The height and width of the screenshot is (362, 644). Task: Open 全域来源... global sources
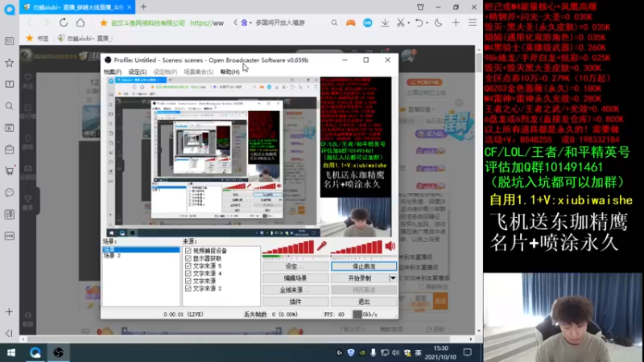click(295, 290)
